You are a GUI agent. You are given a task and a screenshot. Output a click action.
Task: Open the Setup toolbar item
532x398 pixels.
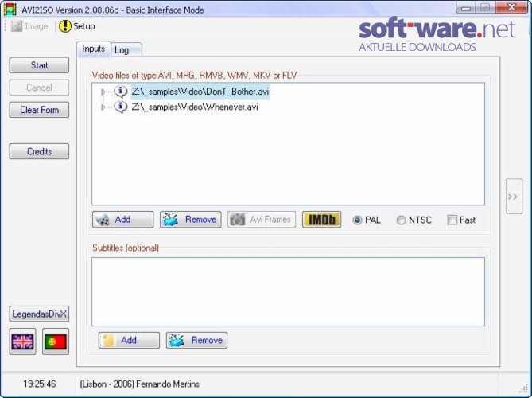pos(77,26)
